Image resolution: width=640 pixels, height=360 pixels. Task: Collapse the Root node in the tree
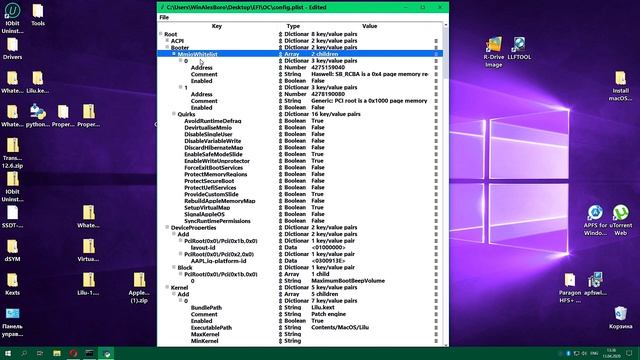point(161,34)
